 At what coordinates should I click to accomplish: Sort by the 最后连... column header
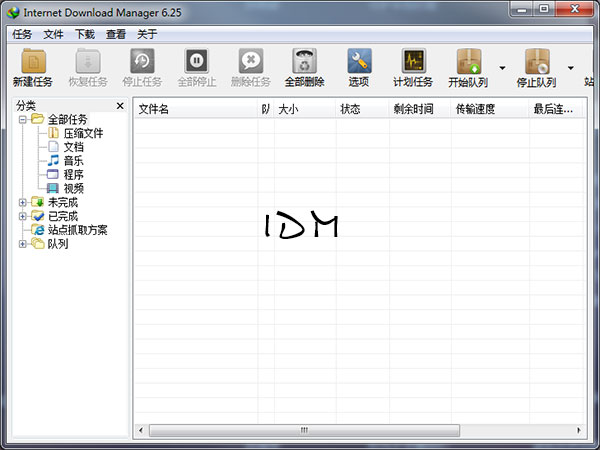tap(556, 109)
